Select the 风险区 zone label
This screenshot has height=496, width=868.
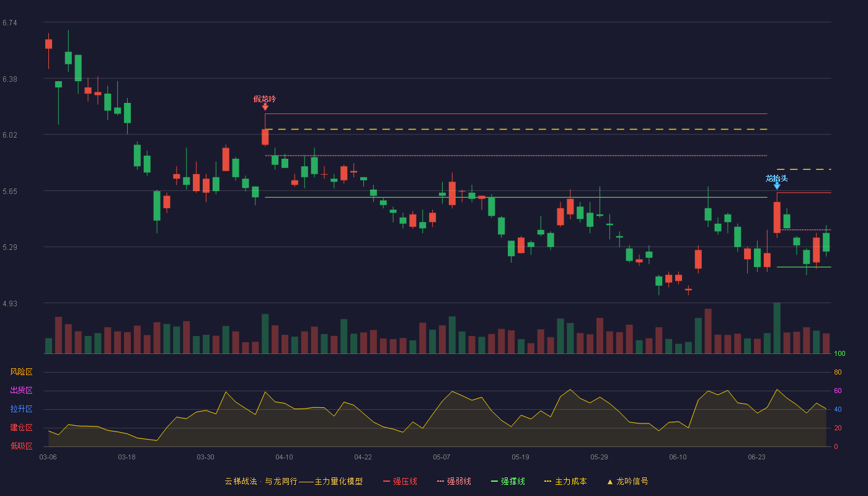(21, 372)
